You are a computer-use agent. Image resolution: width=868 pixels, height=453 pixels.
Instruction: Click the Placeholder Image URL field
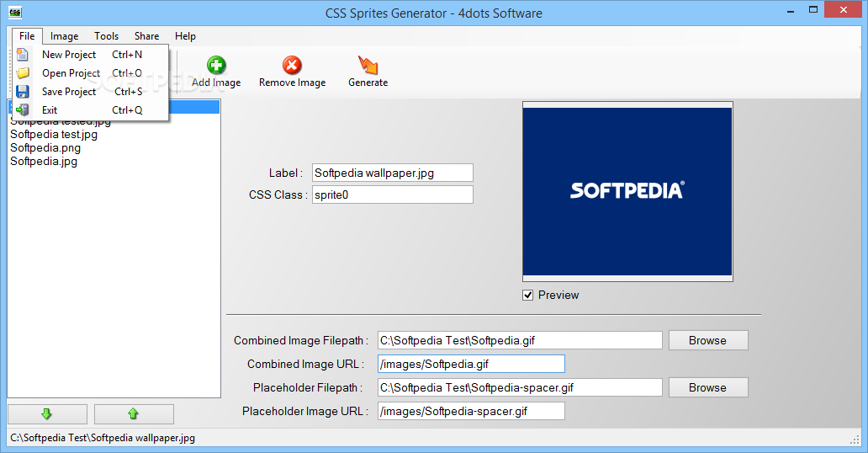point(471,411)
